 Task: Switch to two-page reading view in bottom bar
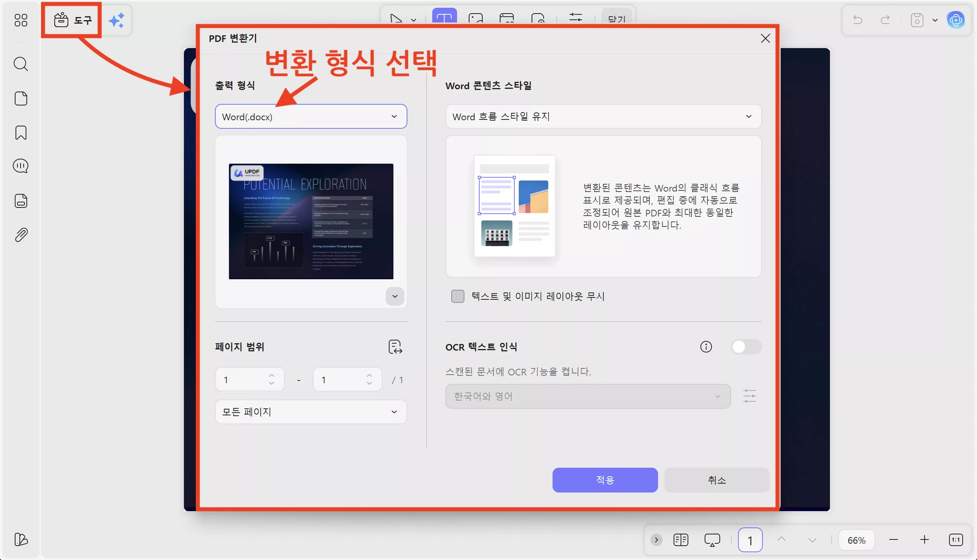681,539
